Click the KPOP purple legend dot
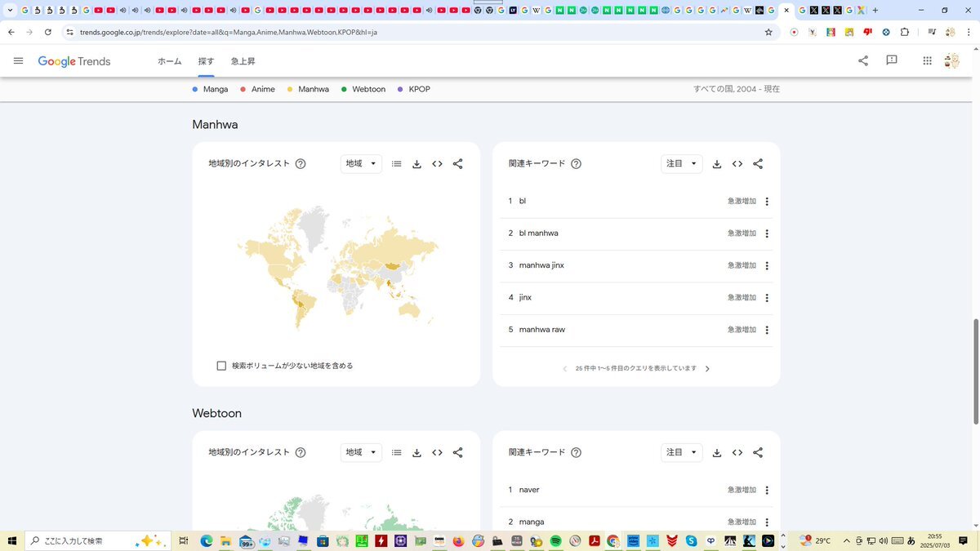Screen dimensions: 980x551 [x=400, y=89]
